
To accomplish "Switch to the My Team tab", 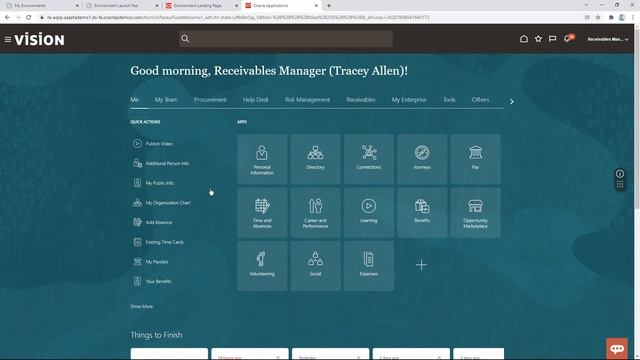I will 166,100.
